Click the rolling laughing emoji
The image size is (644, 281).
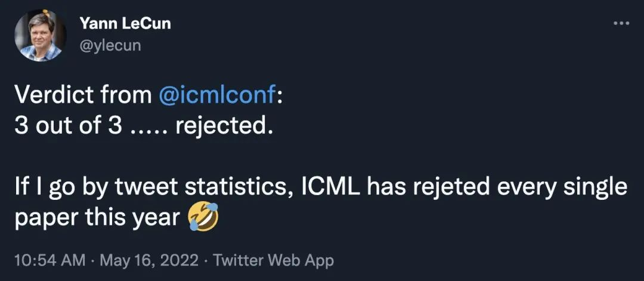[x=203, y=217]
